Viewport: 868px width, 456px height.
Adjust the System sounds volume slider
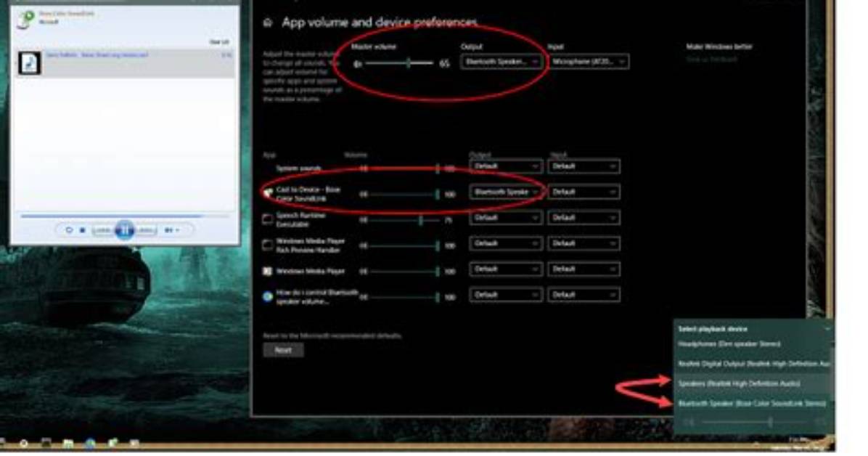tap(405, 168)
